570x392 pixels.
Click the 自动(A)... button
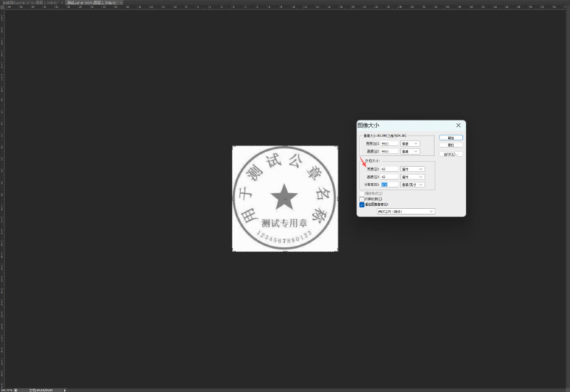pyautogui.click(x=450, y=154)
